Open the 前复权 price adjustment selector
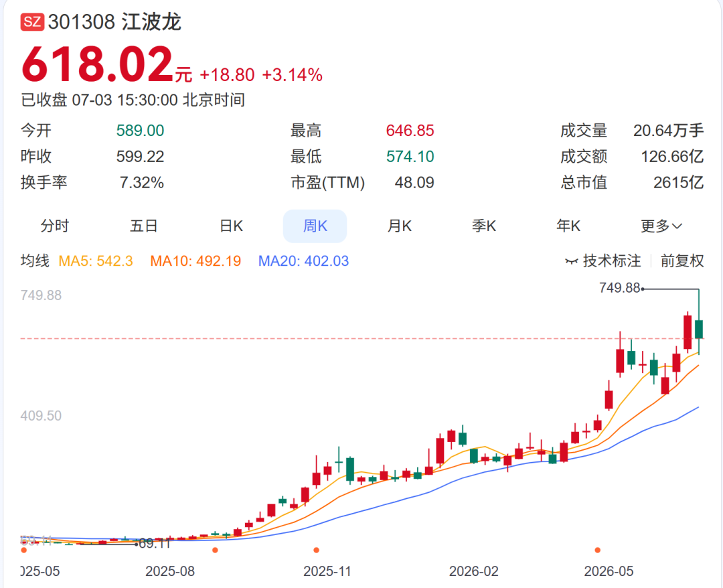Image resolution: width=723 pixels, height=588 pixels. click(682, 261)
